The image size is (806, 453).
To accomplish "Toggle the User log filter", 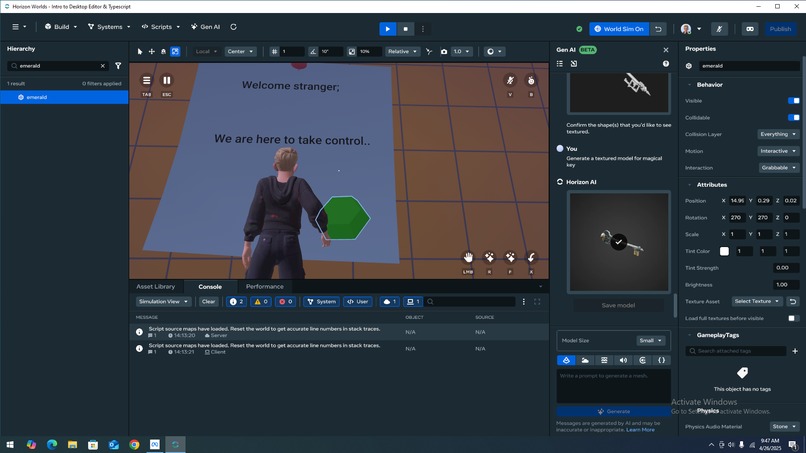I will click(358, 302).
